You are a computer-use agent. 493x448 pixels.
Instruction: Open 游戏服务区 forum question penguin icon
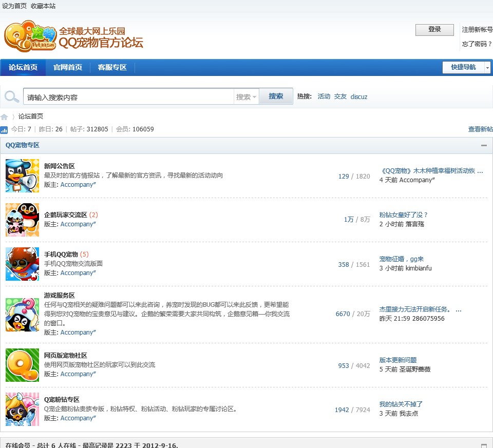coord(22,315)
